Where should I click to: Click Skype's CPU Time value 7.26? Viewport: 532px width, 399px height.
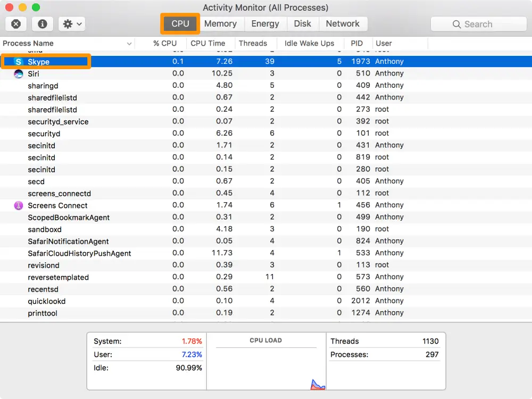225,61
